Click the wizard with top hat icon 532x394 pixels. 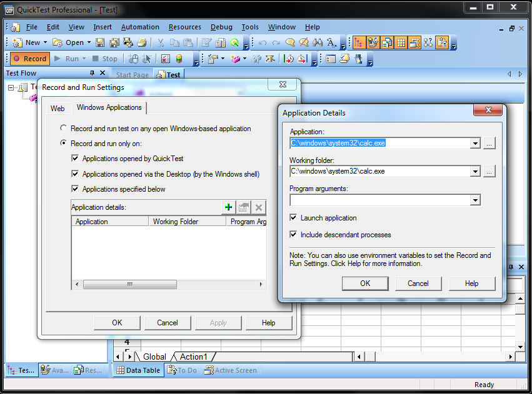[358, 59]
